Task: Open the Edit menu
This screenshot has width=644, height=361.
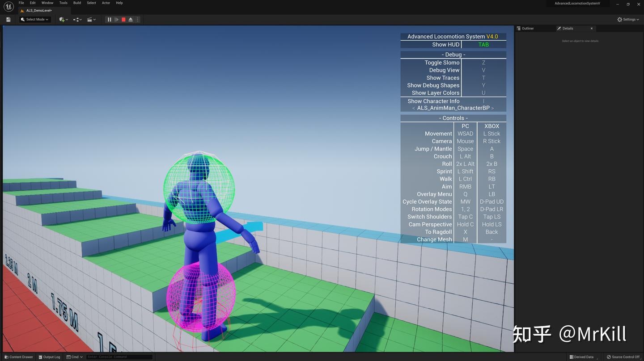Action: click(x=33, y=3)
